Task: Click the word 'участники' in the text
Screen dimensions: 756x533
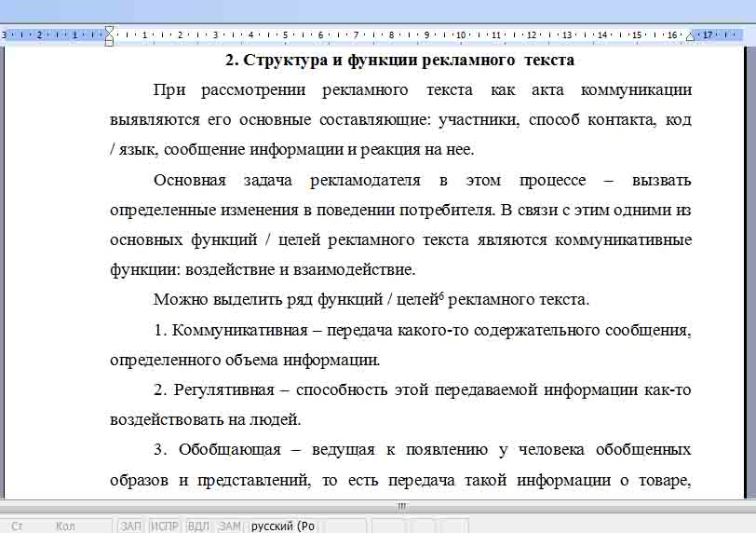Action: pyautogui.click(x=479, y=120)
